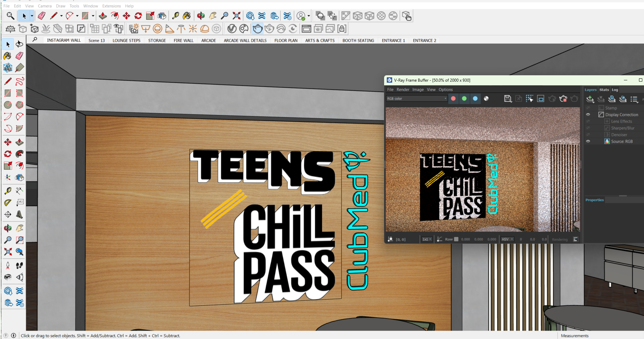Save rendered image in frame buffer
Viewport: 644px width, 339px height.
[508, 98]
